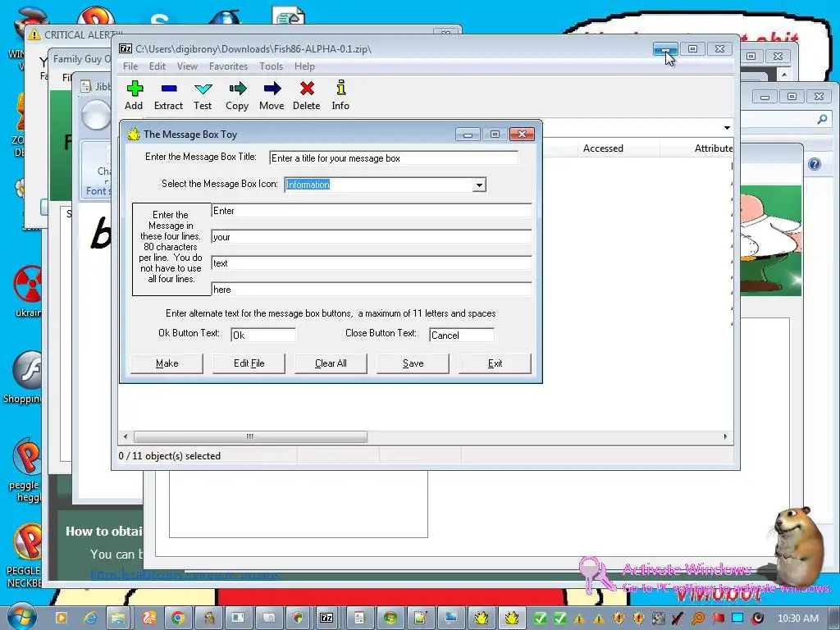Screen dimensions: 840x630
Task: Open the peggle desktop icon
Action: (x=27, y=456)
